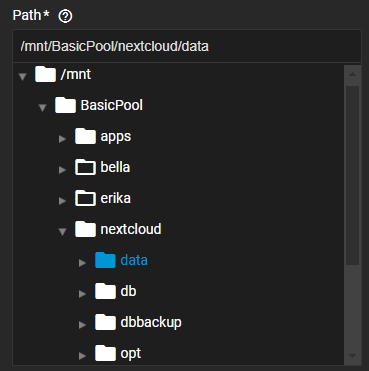Expand the data folder arrow
369x371 pixels.
[82, 263]
